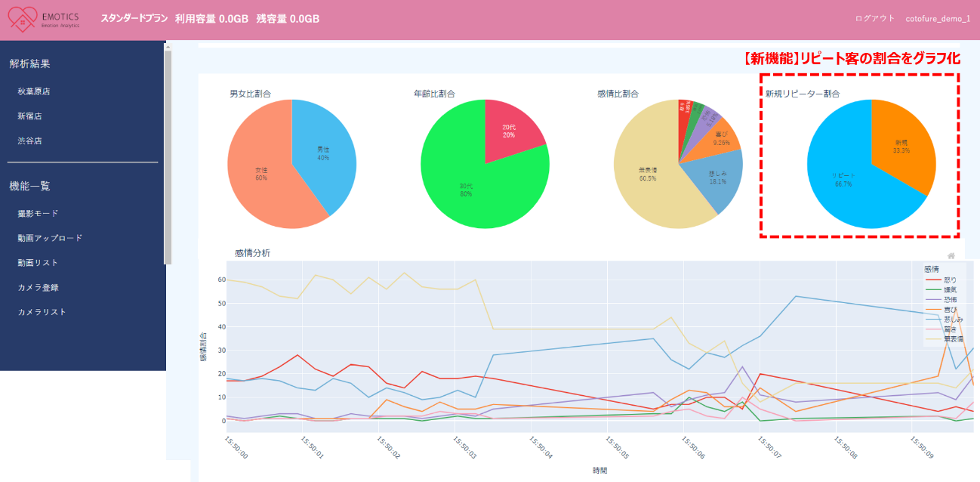Open 新宿店 analysis results
980x482 pixels.
coord(29,116)
